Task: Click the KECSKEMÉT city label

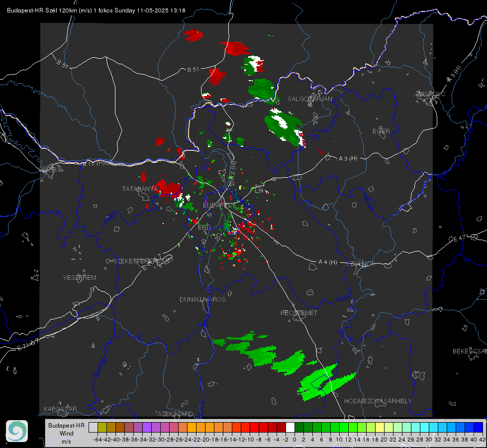Action: pyautogui.click(x=299, y=313)
